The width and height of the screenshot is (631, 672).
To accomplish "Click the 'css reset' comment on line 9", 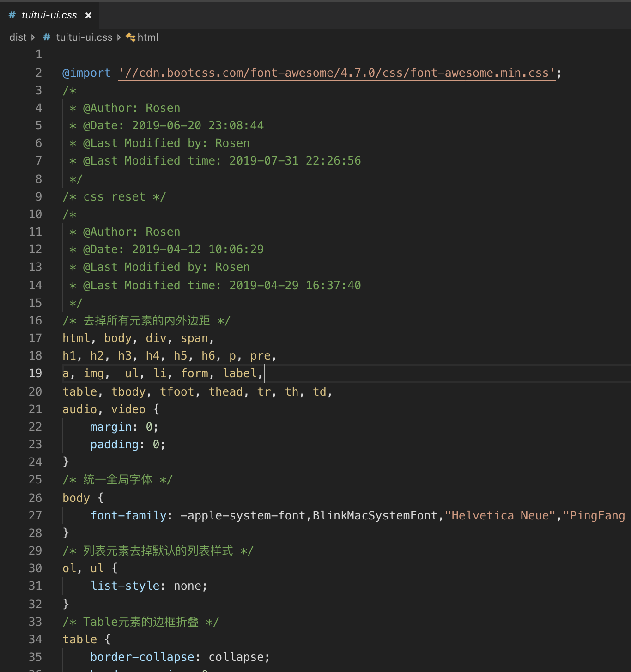I will tap(114, 197).
